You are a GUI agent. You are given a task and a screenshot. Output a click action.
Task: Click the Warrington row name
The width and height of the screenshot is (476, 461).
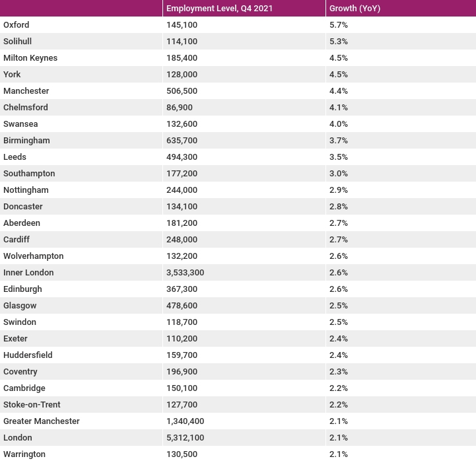24,454
